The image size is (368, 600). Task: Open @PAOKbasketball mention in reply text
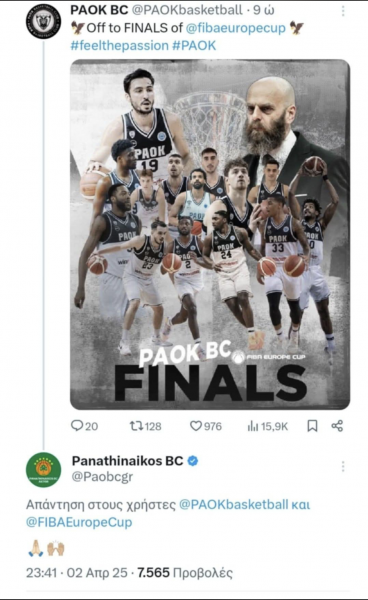(233, 504)
